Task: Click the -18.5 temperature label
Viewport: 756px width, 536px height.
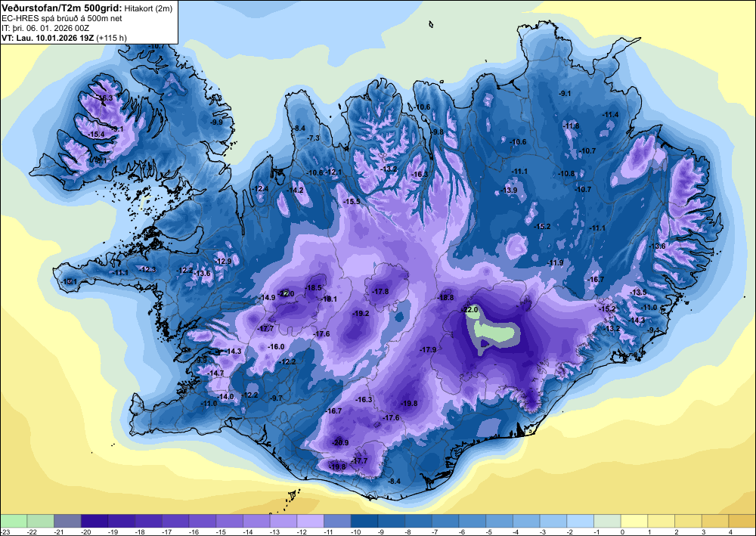Action: click(x=314, y=288)
